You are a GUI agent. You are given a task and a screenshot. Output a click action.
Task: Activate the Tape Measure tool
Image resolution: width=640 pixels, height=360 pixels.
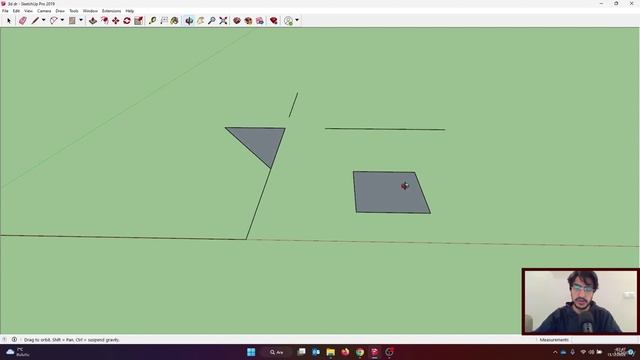point(152,20)
